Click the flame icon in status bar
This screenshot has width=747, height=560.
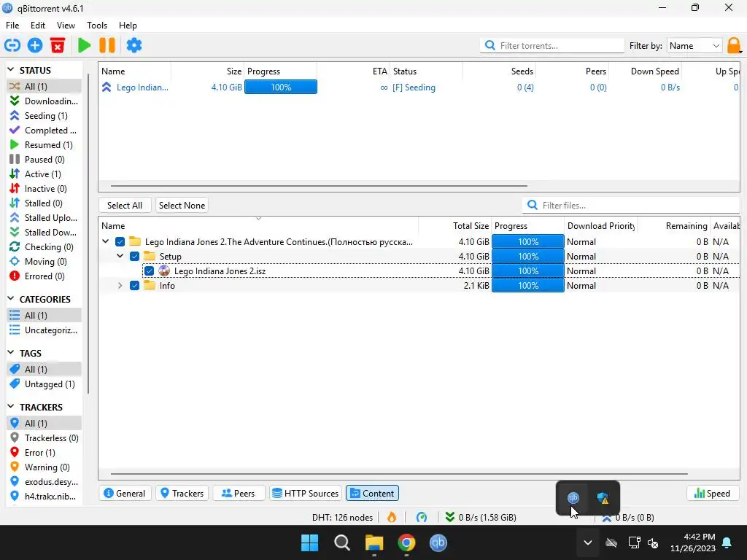[x=392, y=517]
